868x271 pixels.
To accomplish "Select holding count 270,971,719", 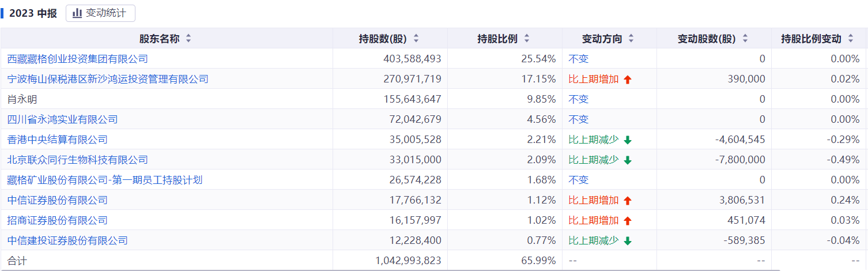I will pos(412,79).
